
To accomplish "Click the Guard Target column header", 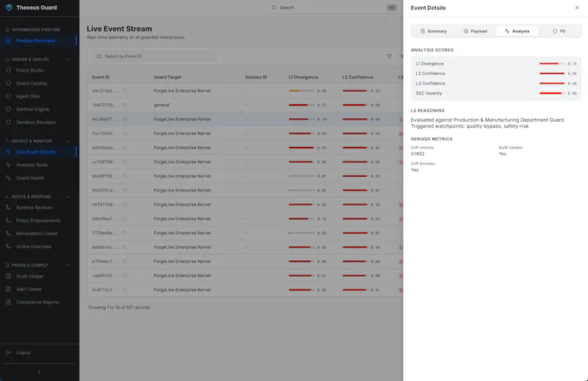I will click(x=168, y=77).
